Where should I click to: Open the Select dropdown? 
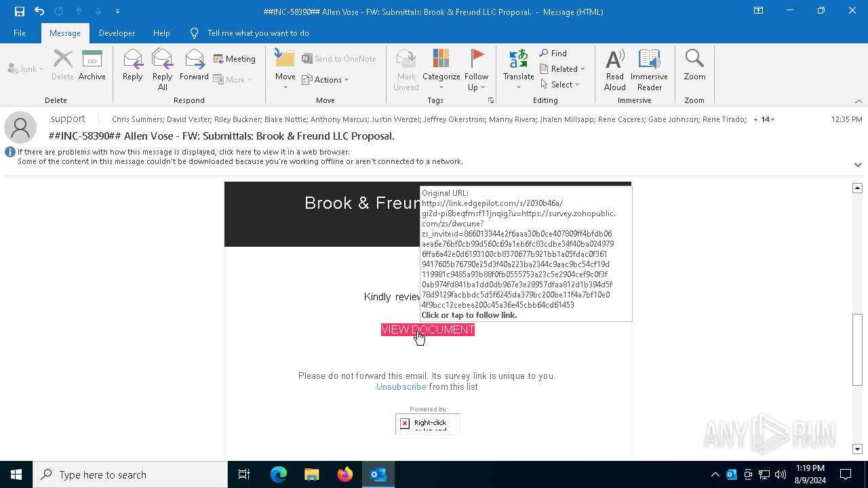(x=560, y=85)
